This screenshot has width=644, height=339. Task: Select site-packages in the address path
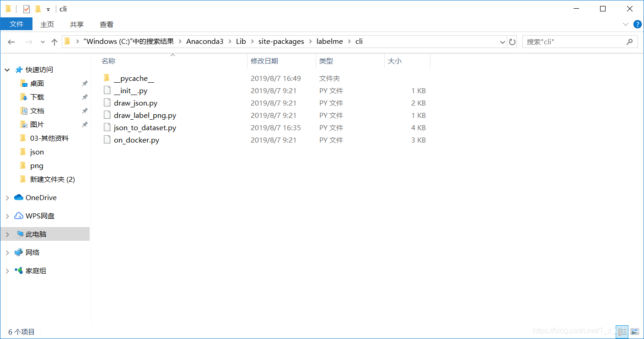pos(281,41)
